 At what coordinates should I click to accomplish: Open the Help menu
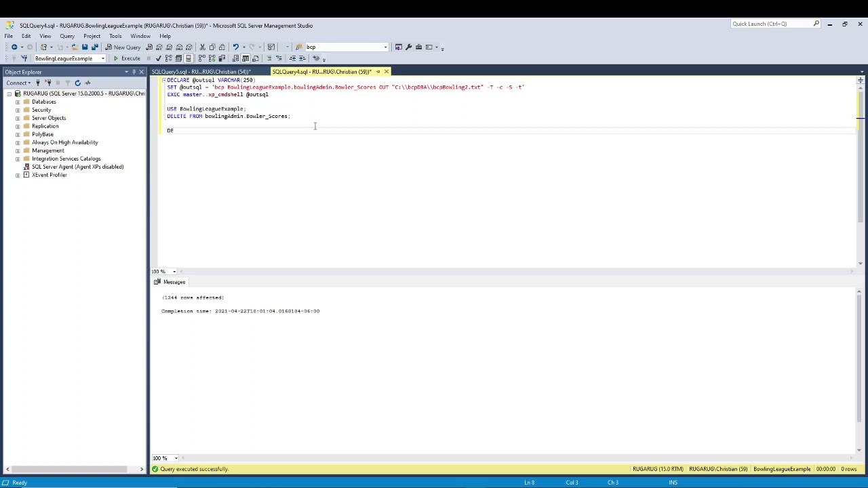[x=165, y=36]
